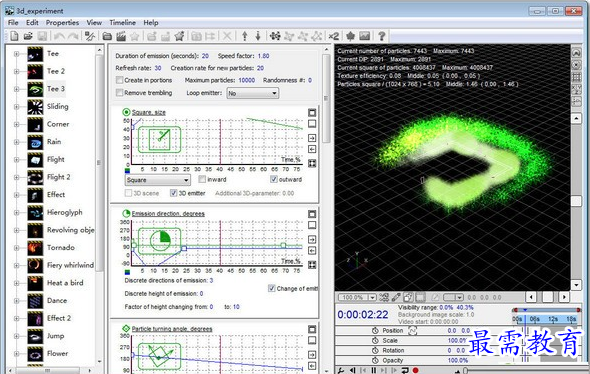Open the Properties menu

(62, 23)
